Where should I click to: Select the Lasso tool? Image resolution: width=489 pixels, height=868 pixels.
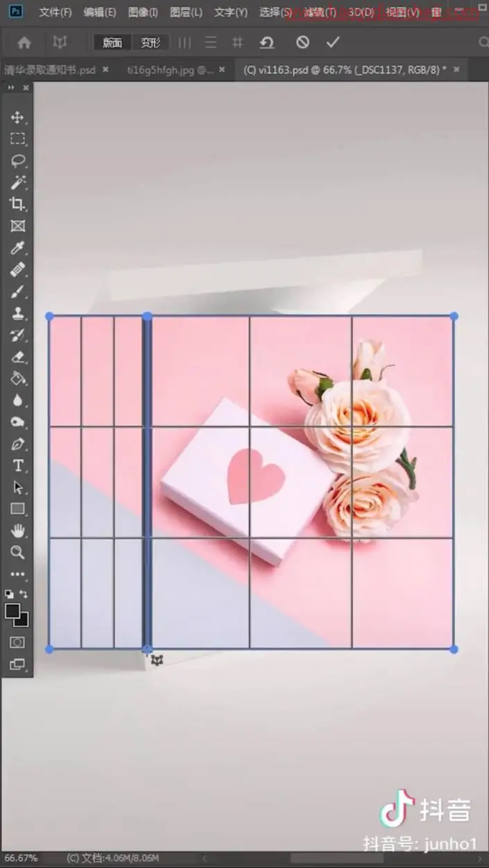point(17,161)
